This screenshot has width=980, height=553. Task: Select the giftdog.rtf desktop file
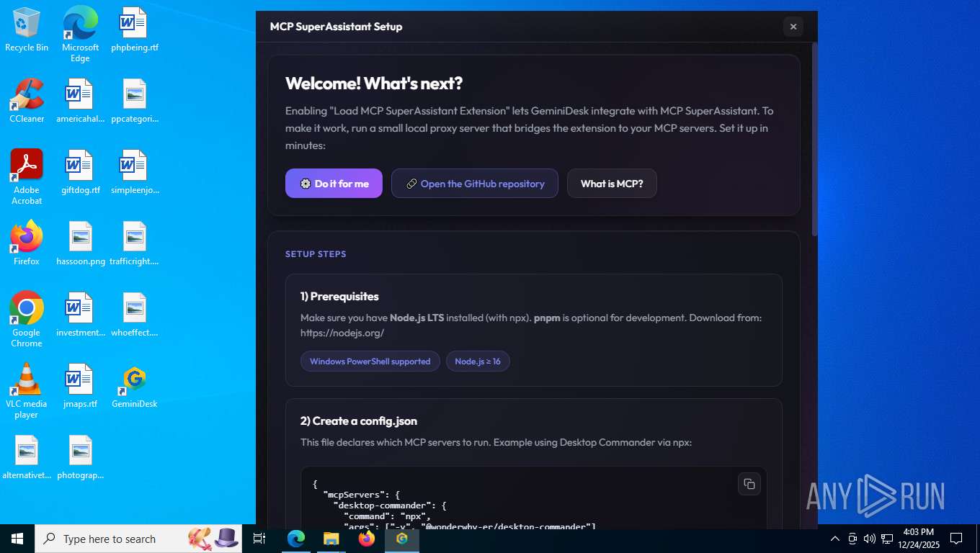(x=80, y=173)
